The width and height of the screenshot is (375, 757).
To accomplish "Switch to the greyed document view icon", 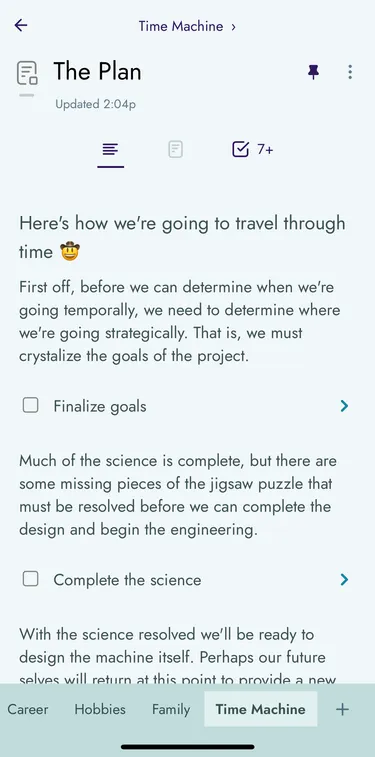I will [x=175, y=149].
